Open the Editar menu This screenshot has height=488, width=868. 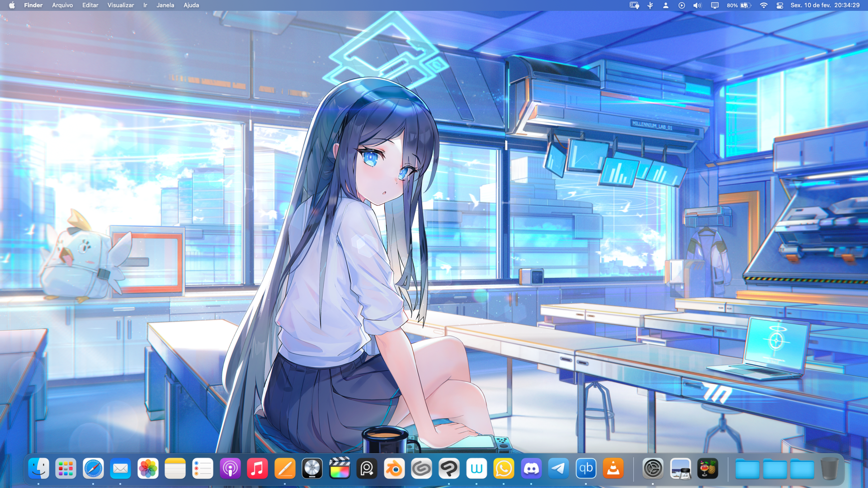90,5
